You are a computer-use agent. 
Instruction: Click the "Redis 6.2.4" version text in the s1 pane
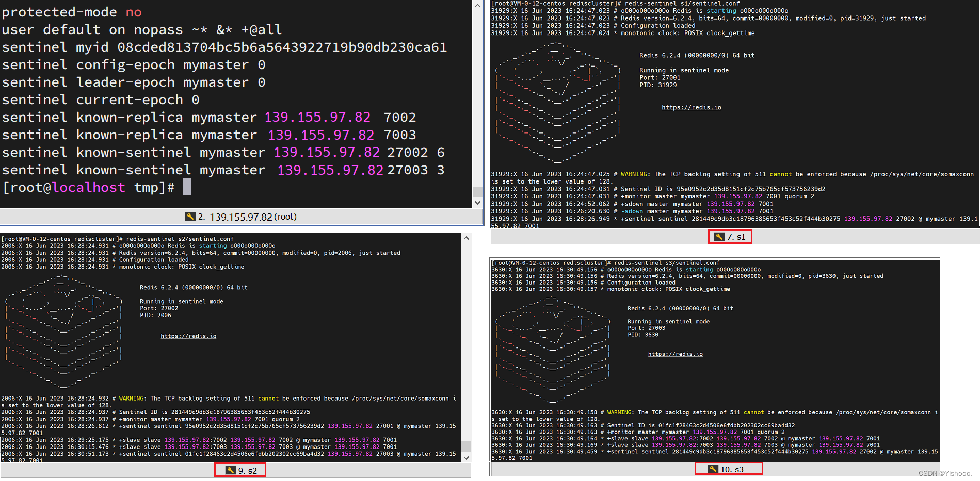[x=697, y=55]
